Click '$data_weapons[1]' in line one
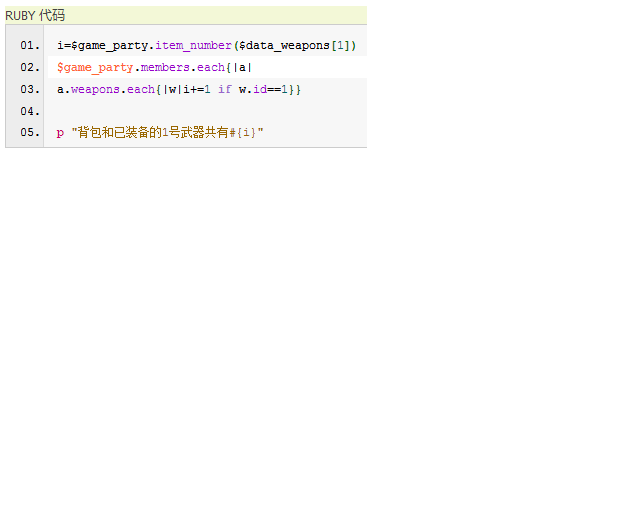 coord(294,45)
